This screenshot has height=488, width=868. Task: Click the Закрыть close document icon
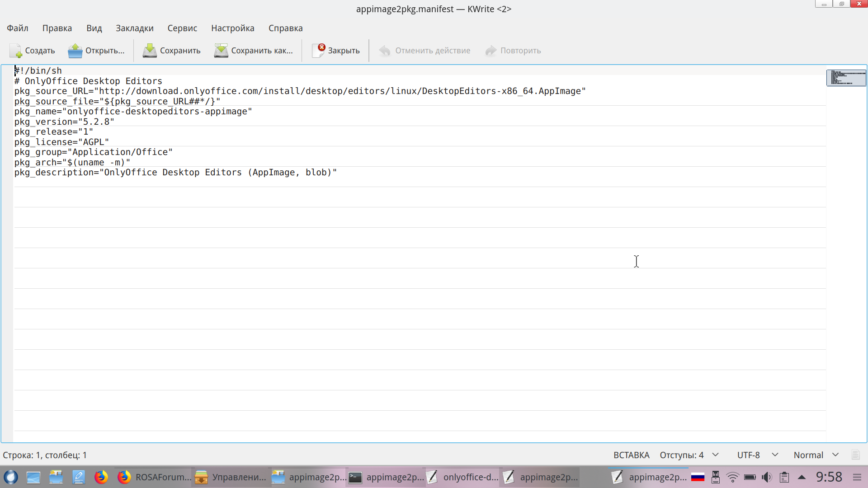(318, 51)
